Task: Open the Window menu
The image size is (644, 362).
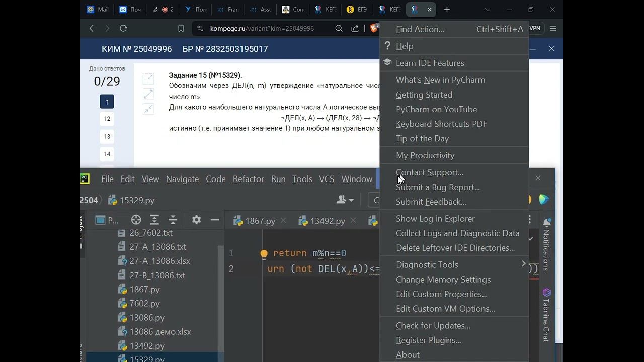Action: click(357, 179)
